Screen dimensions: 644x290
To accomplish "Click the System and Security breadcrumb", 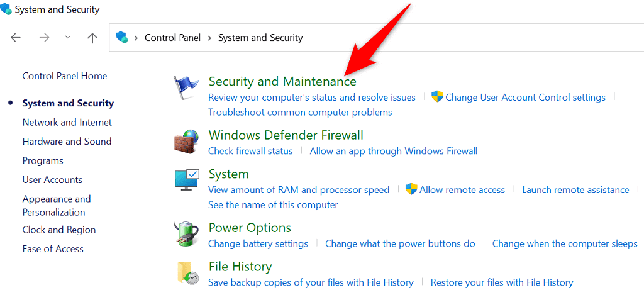I will pos(260,38).
